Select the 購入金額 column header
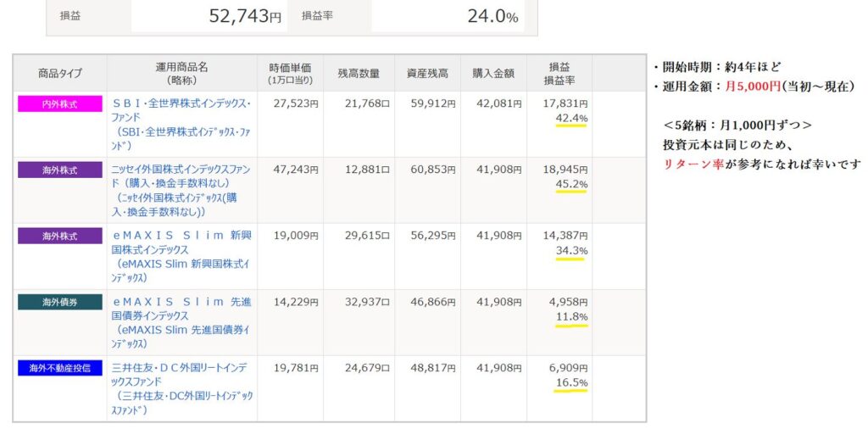 tap(493, 74)
